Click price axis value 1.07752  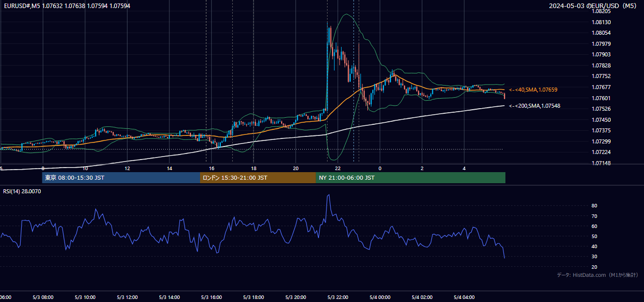601,76
